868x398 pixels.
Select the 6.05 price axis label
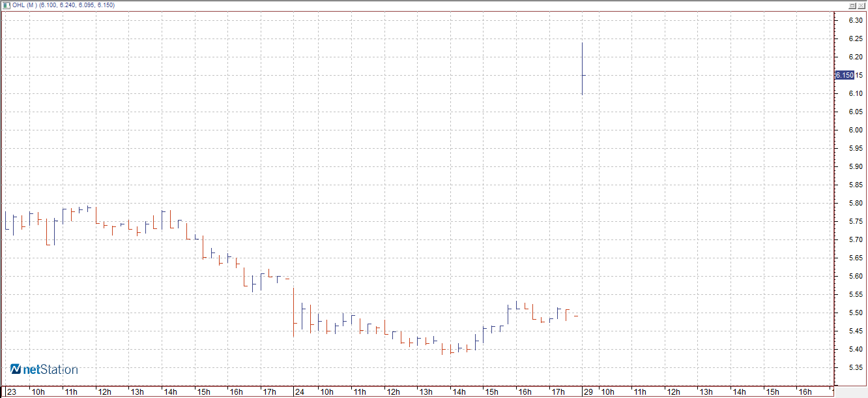(x=856, y=112)
